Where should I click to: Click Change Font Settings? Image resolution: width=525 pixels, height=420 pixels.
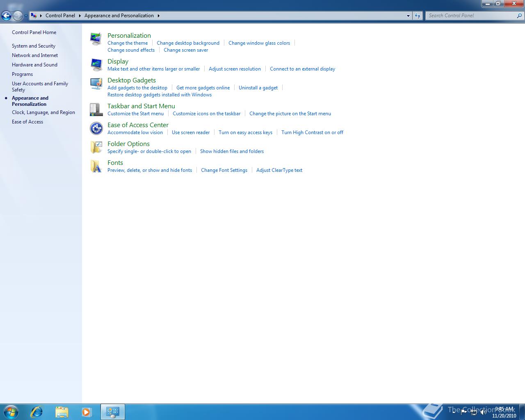pos(224,170)
